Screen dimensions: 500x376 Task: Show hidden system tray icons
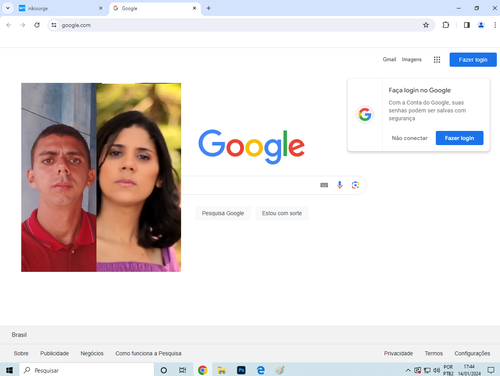tap(408, 370)
